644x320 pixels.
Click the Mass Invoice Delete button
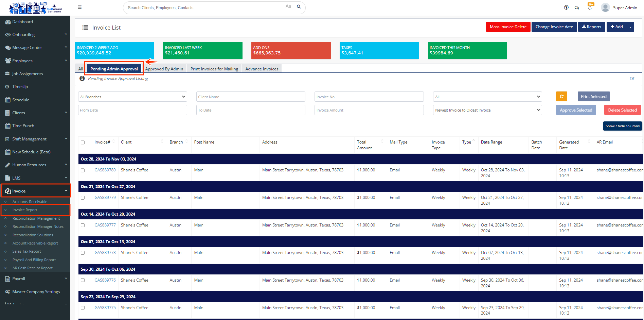coord(508,27)
